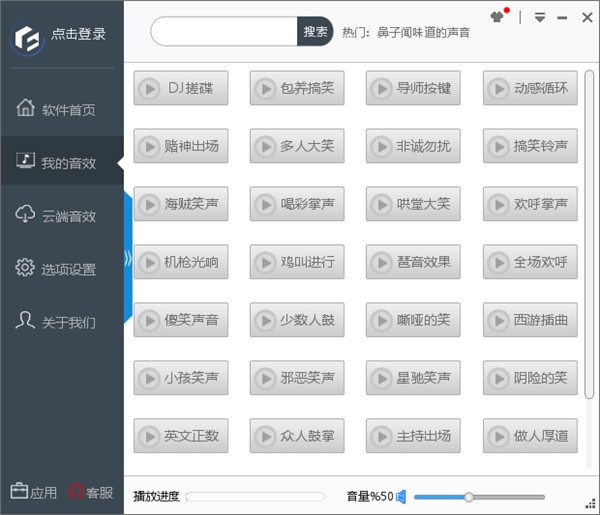Select the 软件首页 menu label
The height and width of the screenshot is (515, 600).
tap(68, 110)
